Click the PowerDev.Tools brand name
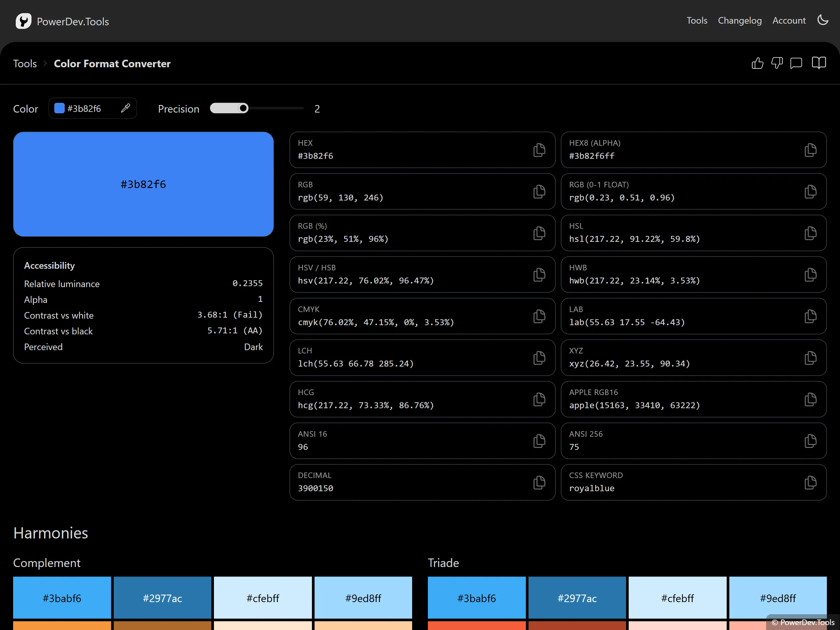The image size is (840, 630). pos(73,22)
